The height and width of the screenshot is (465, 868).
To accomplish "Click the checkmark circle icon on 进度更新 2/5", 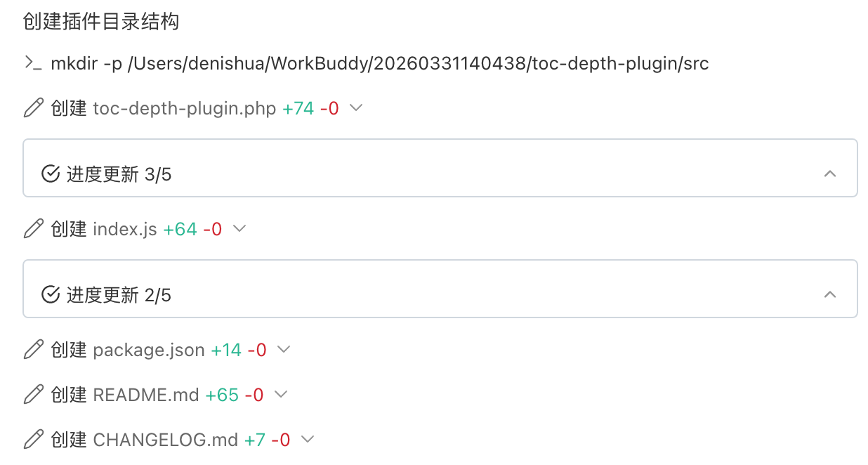I will [x=50, y=294].
